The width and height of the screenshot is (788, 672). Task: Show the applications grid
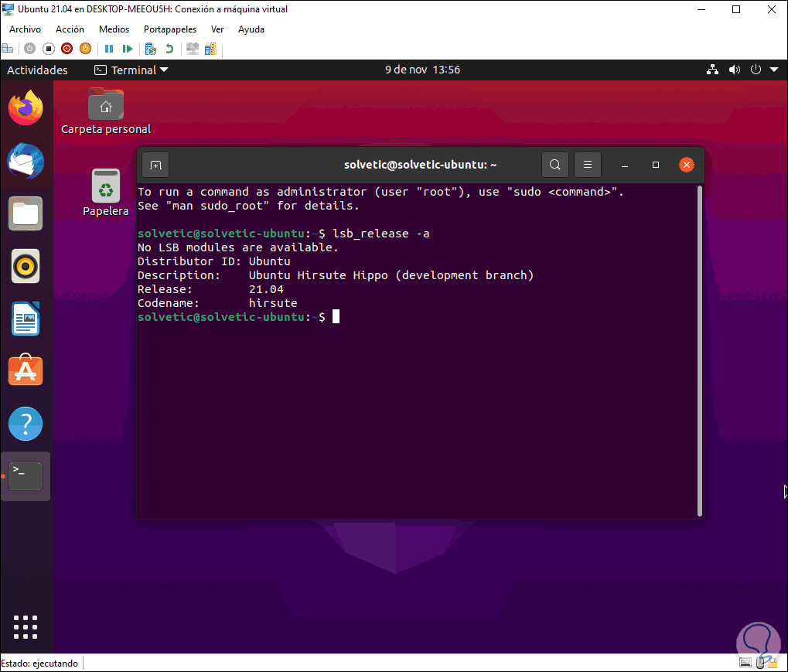tap(26, 627)
